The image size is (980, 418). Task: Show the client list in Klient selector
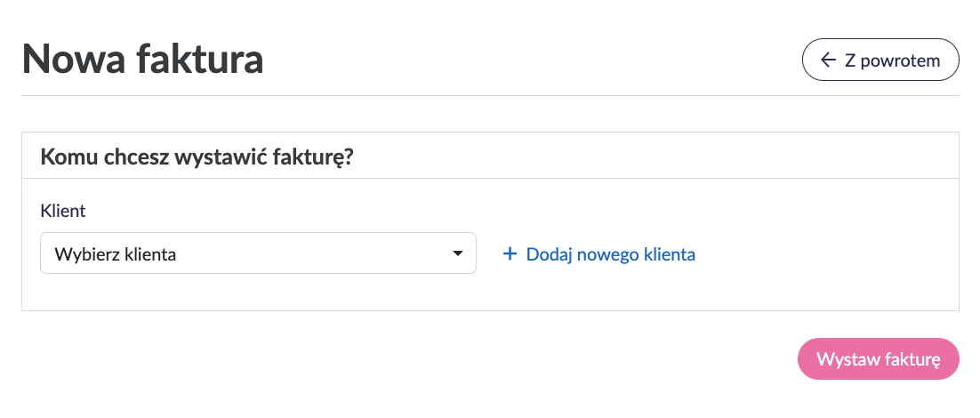point(258,253)
